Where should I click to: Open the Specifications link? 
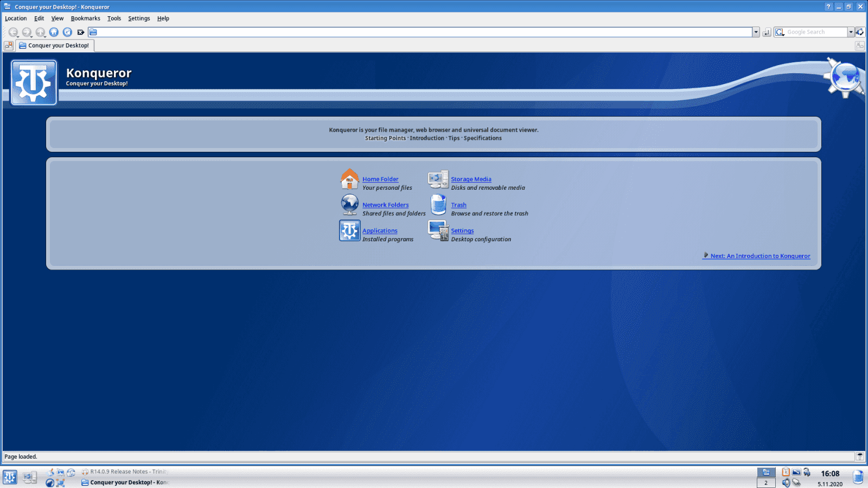(482, 138)
